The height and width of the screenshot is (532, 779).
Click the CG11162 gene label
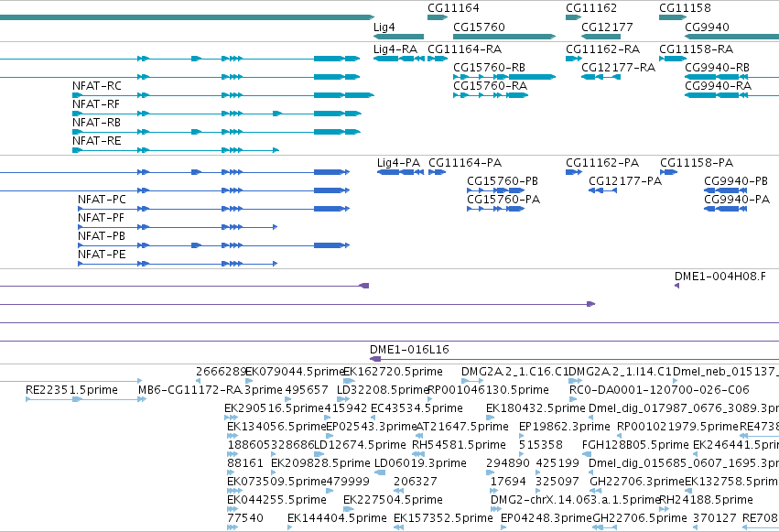point(591,8)
